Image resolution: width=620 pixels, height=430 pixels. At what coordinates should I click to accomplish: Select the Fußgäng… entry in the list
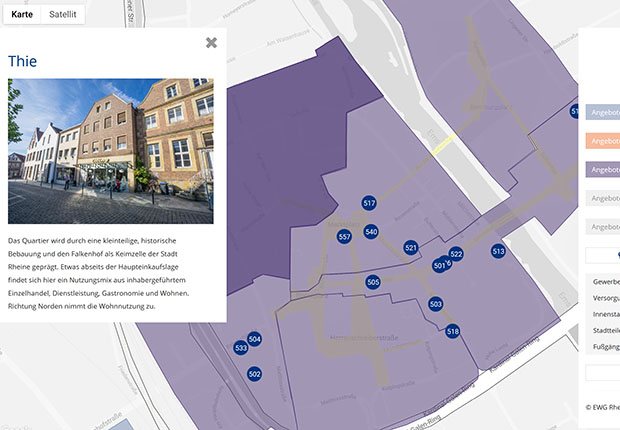[x=606, y=347]
